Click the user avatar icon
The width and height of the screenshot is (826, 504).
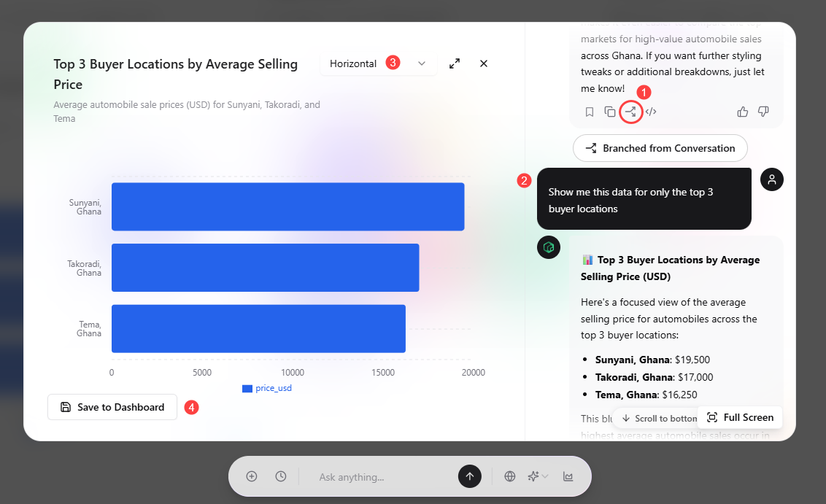(772, 179)
